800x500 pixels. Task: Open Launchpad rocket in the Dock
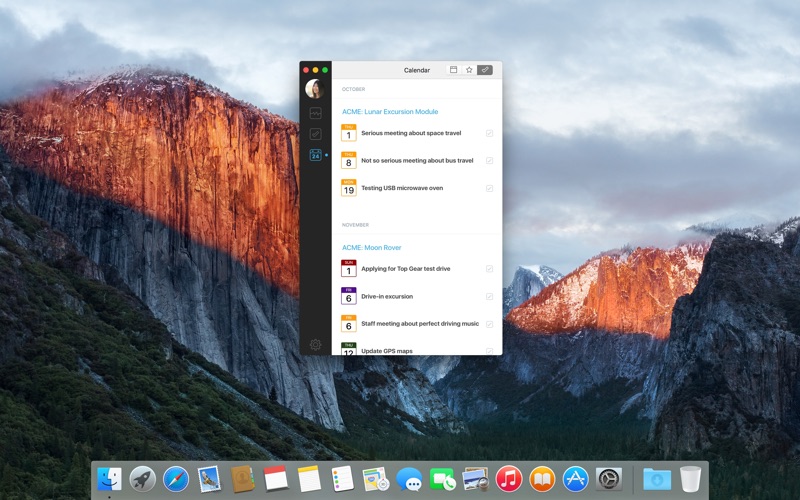(142, 480)
